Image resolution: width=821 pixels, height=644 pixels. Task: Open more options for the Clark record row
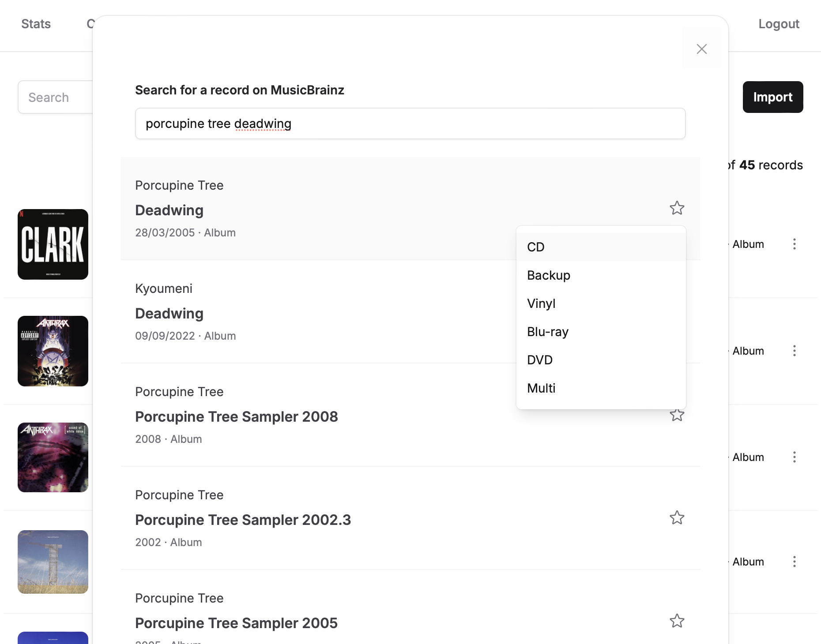click(794, 244)
